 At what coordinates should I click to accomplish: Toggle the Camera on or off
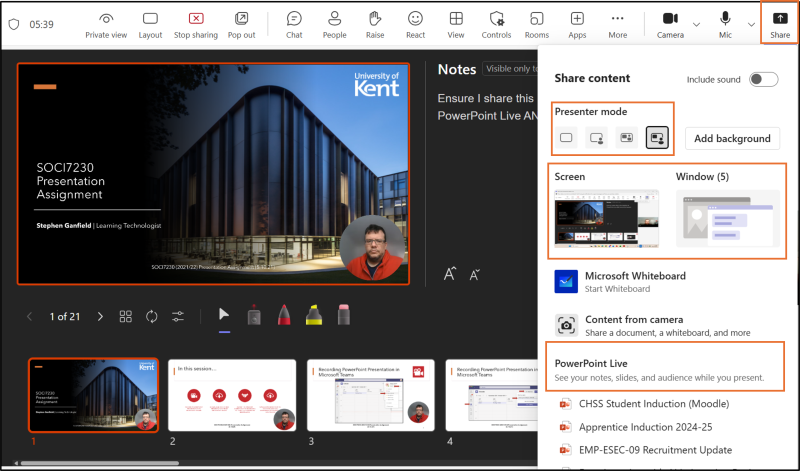(x=670, y=26)
